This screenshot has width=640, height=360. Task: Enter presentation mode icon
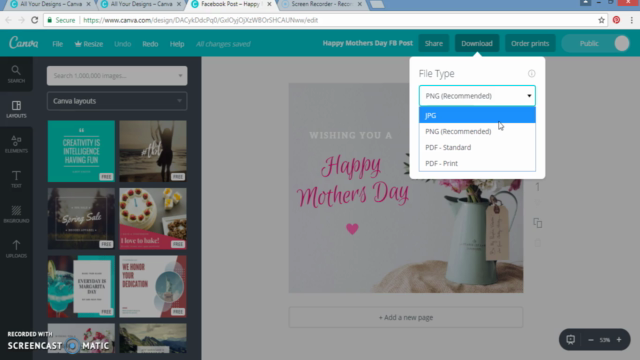click(570, 340)
